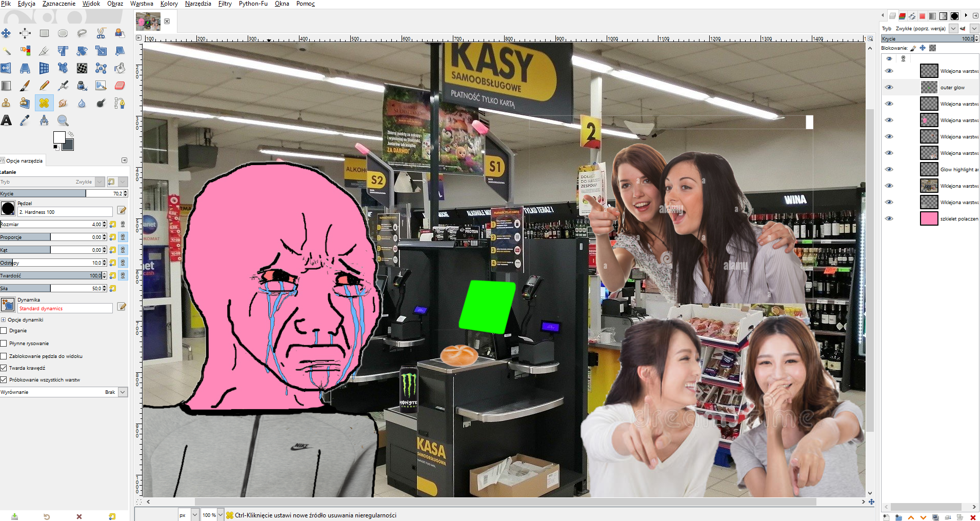Screen dimensions: 980x521
Task: Select the Move tool
Action: click(6, 33)
